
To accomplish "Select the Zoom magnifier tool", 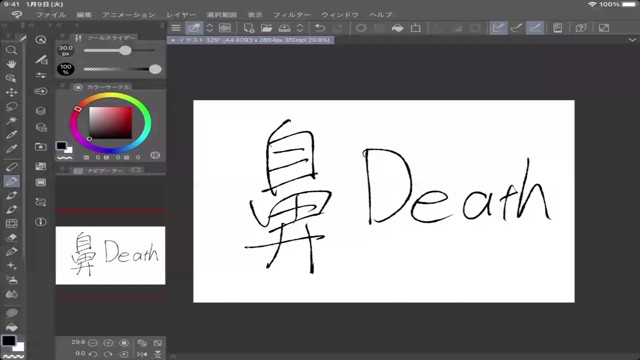I will 11,50.
